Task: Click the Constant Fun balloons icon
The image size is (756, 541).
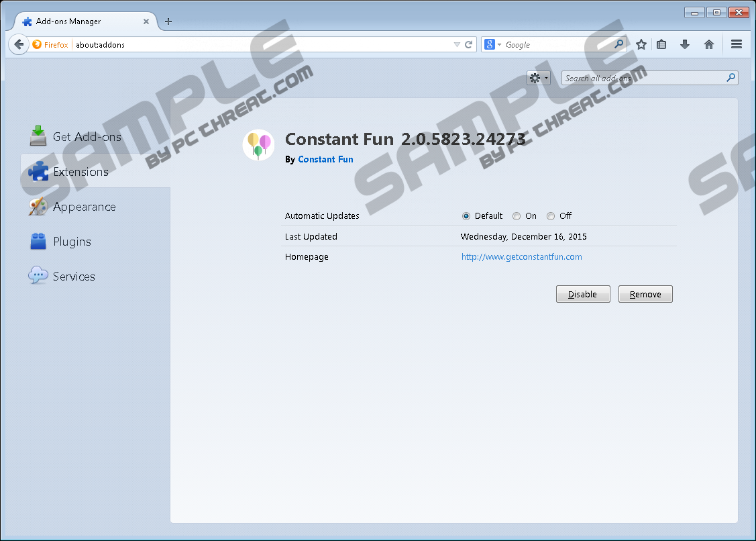Action: point(258,145)
